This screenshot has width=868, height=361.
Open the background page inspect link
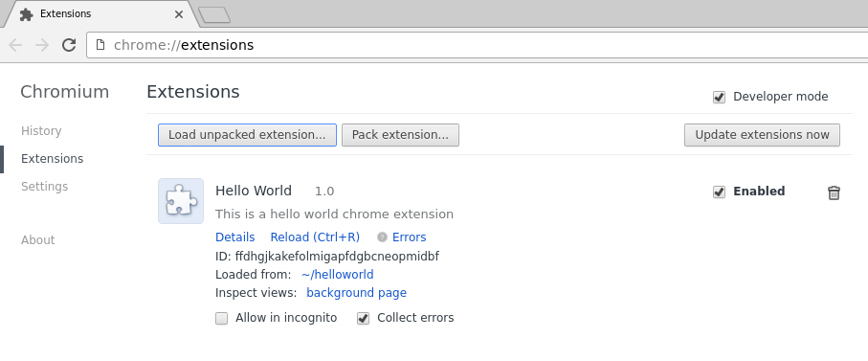(357, 292)
